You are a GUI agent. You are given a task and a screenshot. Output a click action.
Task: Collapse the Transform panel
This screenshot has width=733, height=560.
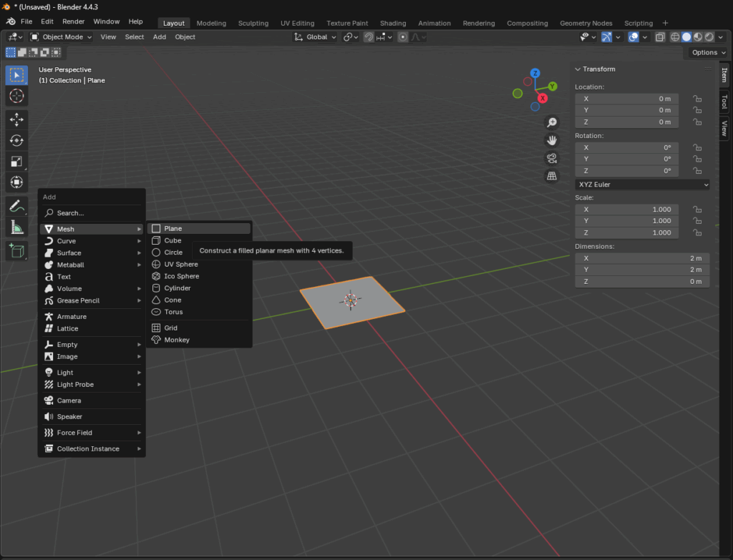click(578, 69)
